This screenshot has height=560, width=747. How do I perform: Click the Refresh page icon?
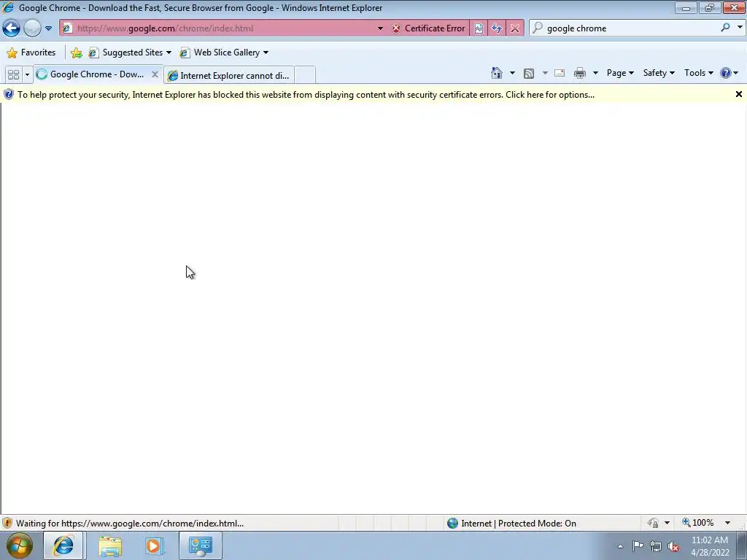497,28
